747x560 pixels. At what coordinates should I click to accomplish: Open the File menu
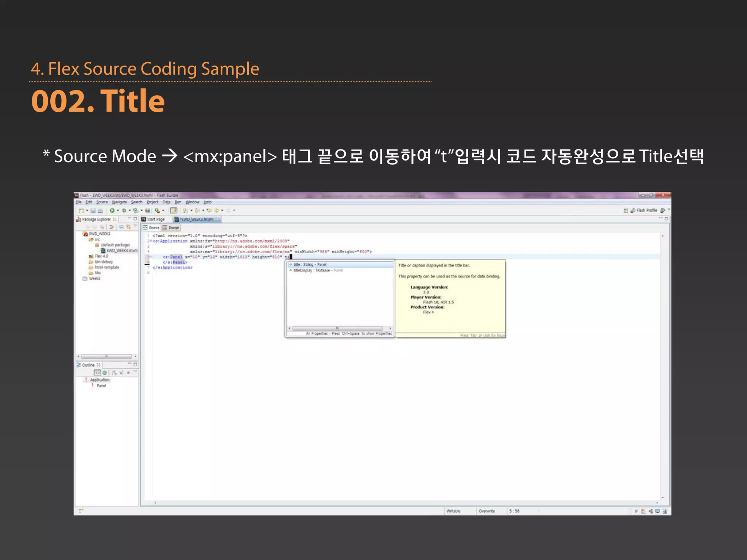tap(78, 202)
